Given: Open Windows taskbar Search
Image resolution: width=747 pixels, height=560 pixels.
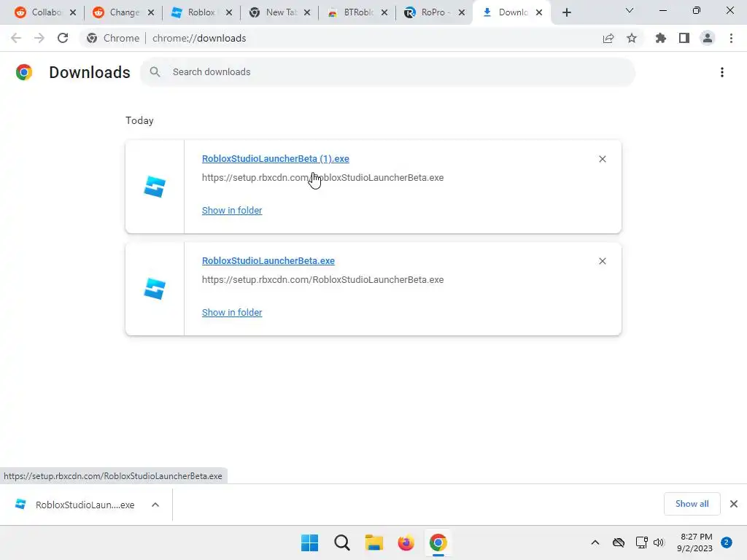Looking at the screenshot, I should (342, 542).
